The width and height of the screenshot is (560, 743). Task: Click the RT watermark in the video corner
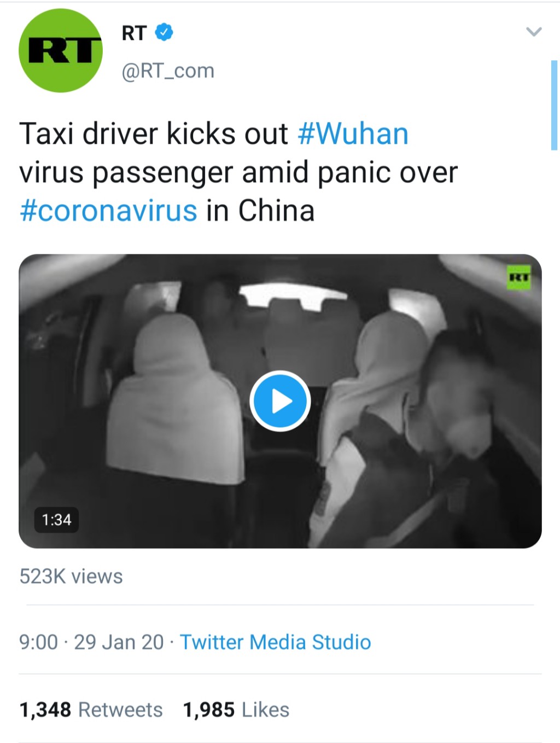[518, 277]
